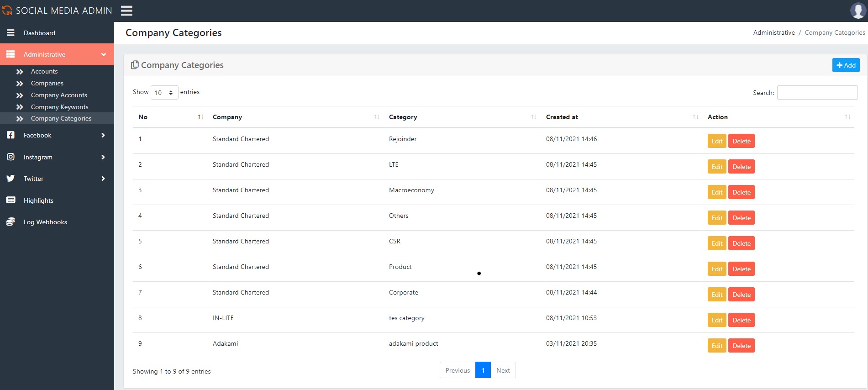This screenshot has height=390, width=868.
Task: Focus the Search input field
Action: coord(817,92)
